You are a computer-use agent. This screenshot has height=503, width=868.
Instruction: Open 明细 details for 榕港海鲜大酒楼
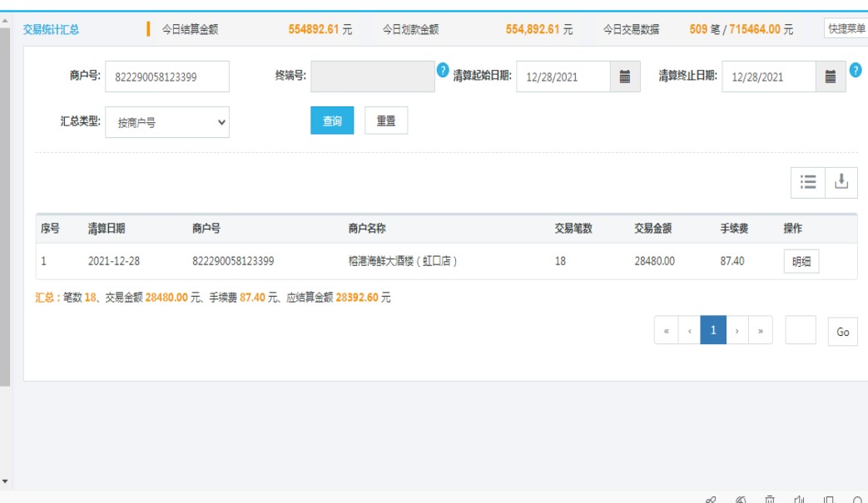[x=801, y=261]
